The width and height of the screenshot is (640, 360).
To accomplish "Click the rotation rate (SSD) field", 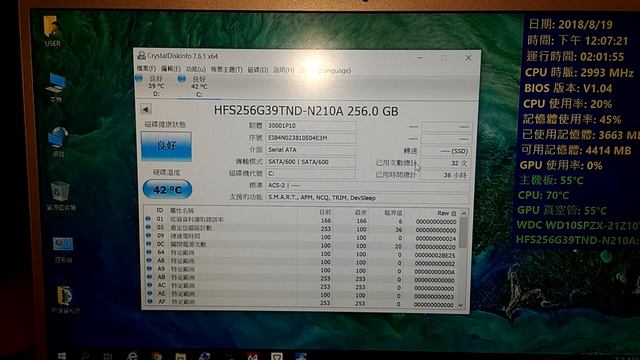I will click(446, 151).
